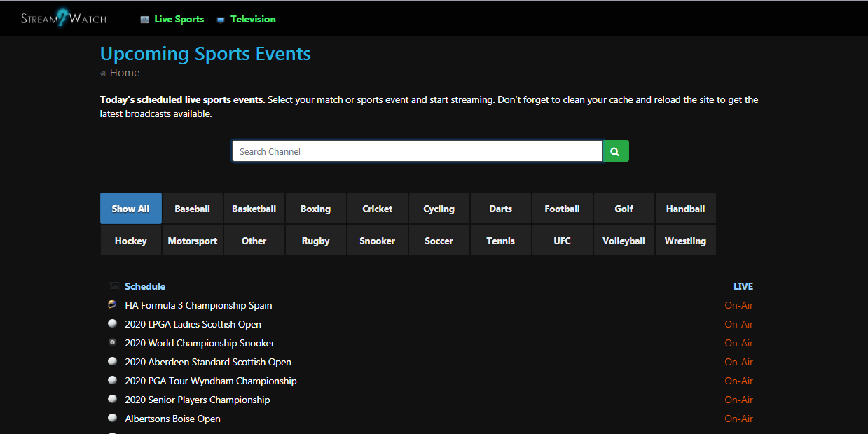This screenshot has width=868, height=434.
Task: Click the home icon beside Home breadcrumb
Action: (x=104, y=73)
